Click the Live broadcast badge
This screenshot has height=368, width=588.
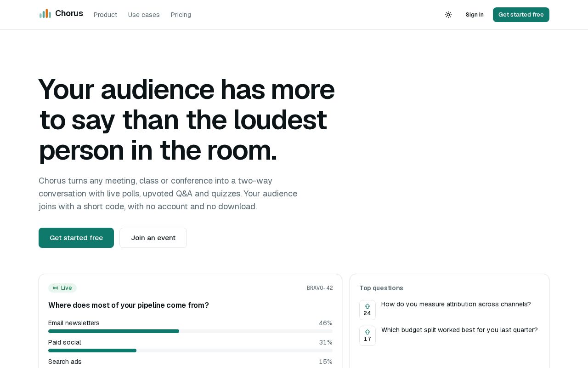(62, 288)
